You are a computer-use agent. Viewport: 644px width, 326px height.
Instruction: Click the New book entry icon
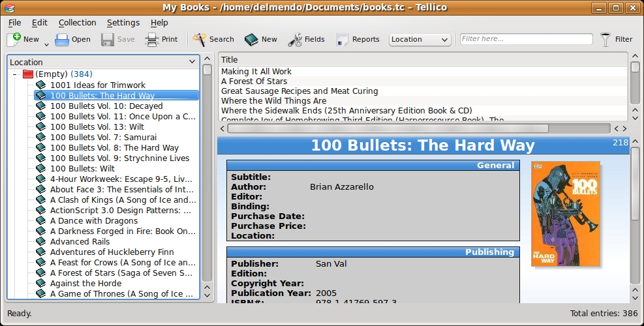pyautogui.click(x=252, y=39)
